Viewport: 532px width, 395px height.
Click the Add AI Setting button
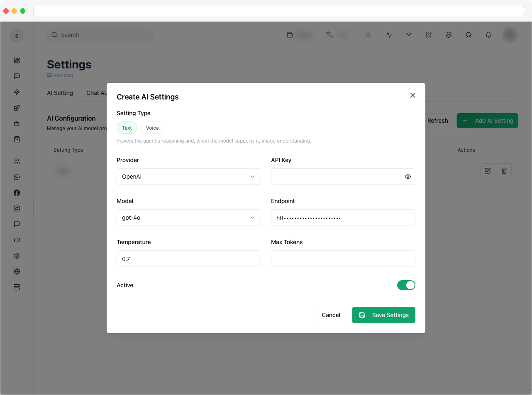click(488, 121)
